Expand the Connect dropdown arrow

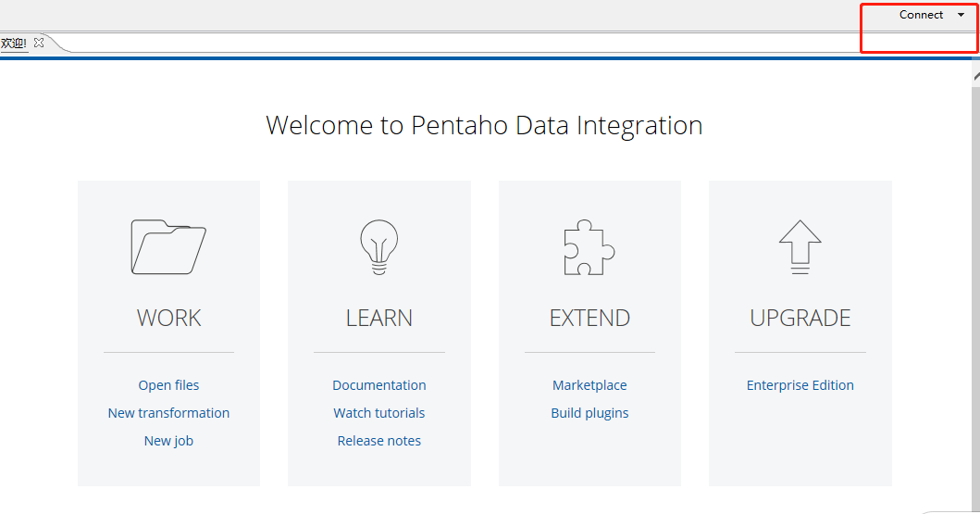coord(961,15)
